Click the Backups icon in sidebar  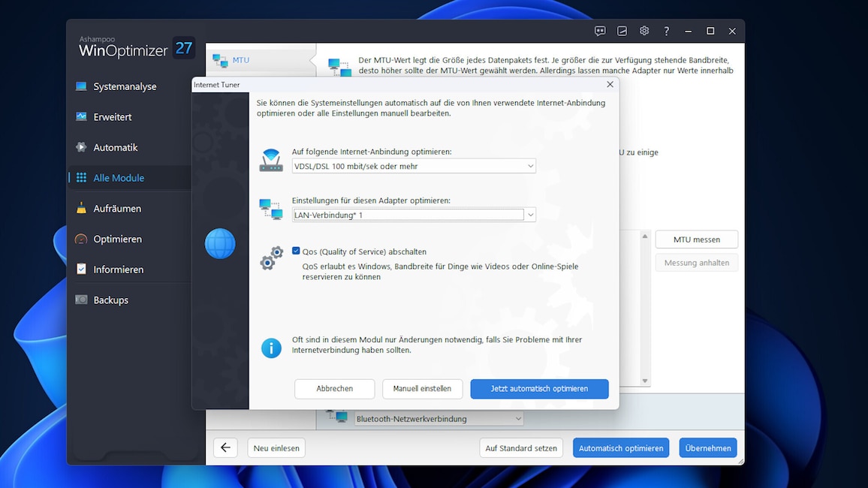pos(81,300)
